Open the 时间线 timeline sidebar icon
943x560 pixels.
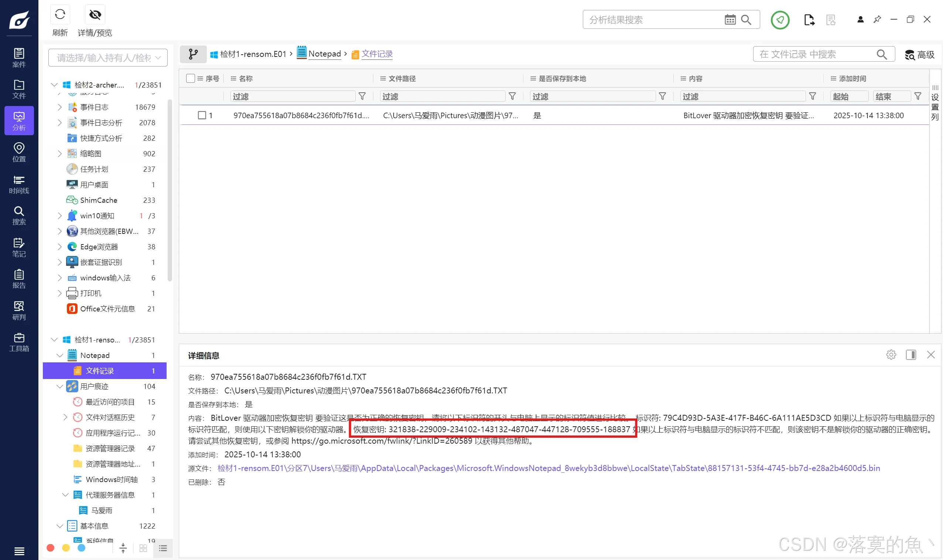click(x=19, y=184)
